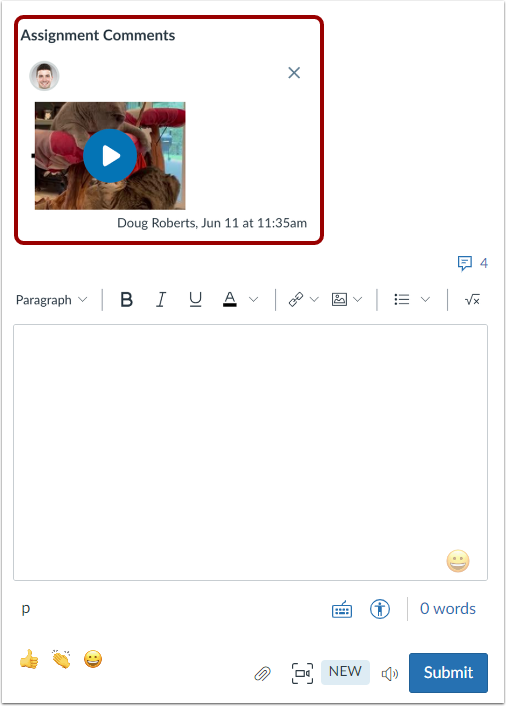Click Doug Roberts' avatar picture
The height and width of the screenshot is (706, 506).
point(44,76)
